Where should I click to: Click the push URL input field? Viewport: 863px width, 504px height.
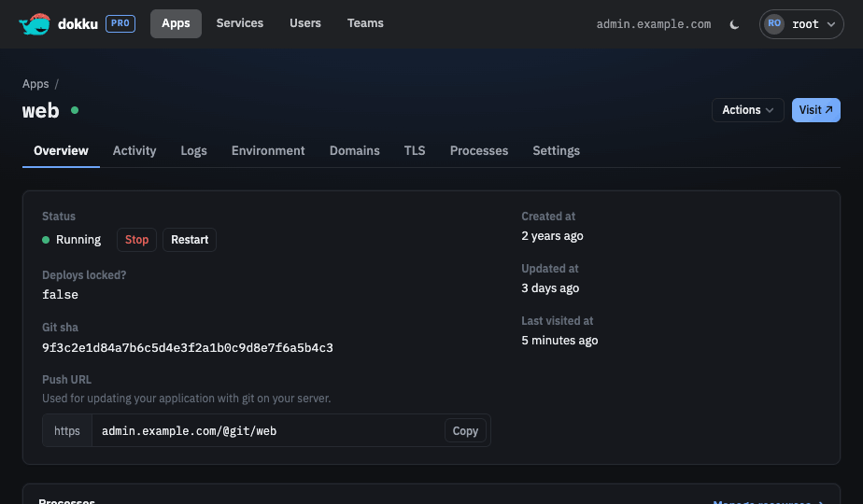point(268,431)
